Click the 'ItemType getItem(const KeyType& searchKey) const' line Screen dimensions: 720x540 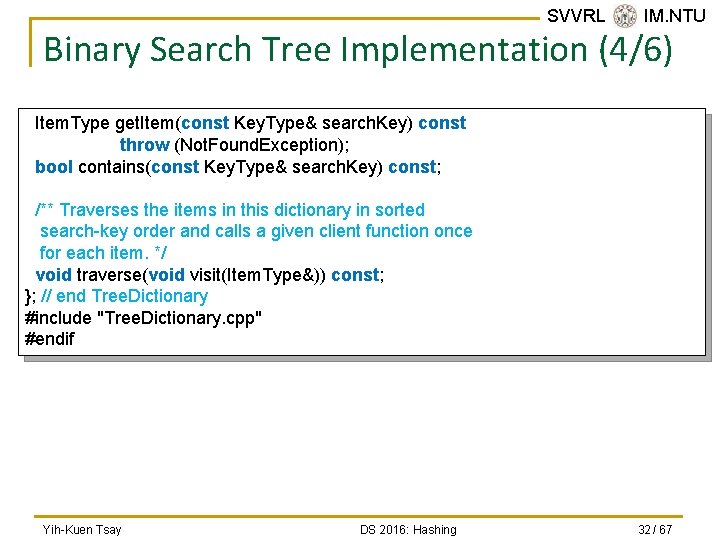(250, 123)
